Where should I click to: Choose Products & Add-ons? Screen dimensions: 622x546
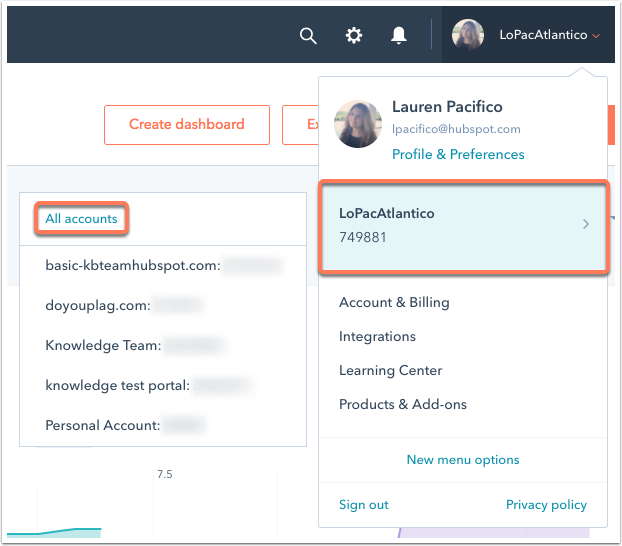coord(403,404)
